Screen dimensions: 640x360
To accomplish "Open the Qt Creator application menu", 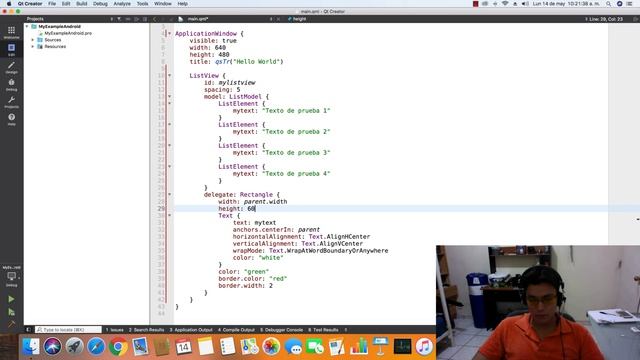I will (x=30, y=4).
